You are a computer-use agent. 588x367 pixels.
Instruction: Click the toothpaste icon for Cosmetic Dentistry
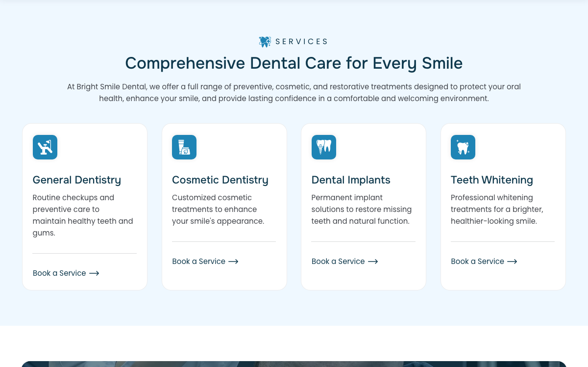[184, 147]
